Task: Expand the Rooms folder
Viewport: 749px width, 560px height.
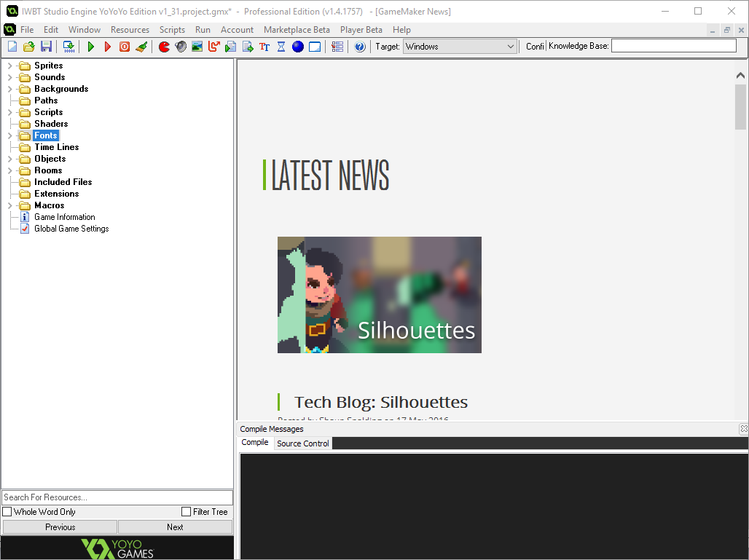Action: coord(9,170)
